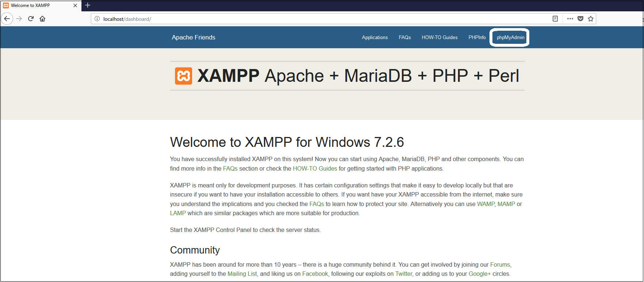Go to the Home page icon
The image size is (644, 282).
tap(42, 19)
